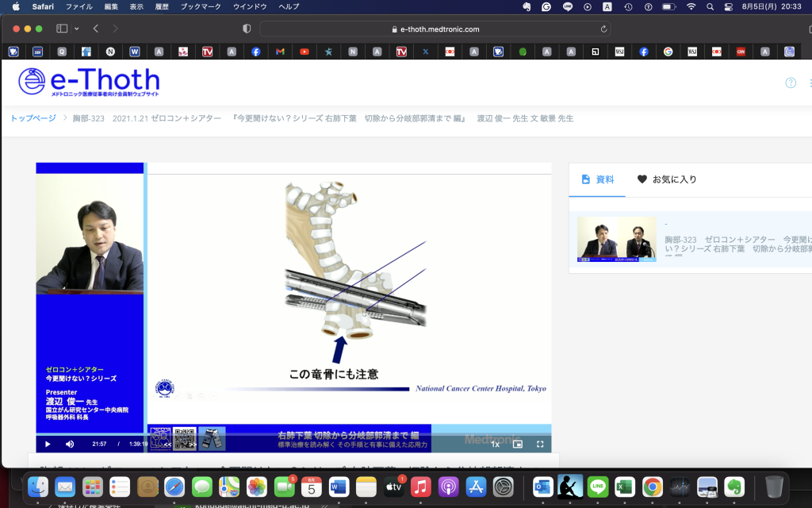Change playback speed from 1x
The image size is (812, 508).
point(496,444)
